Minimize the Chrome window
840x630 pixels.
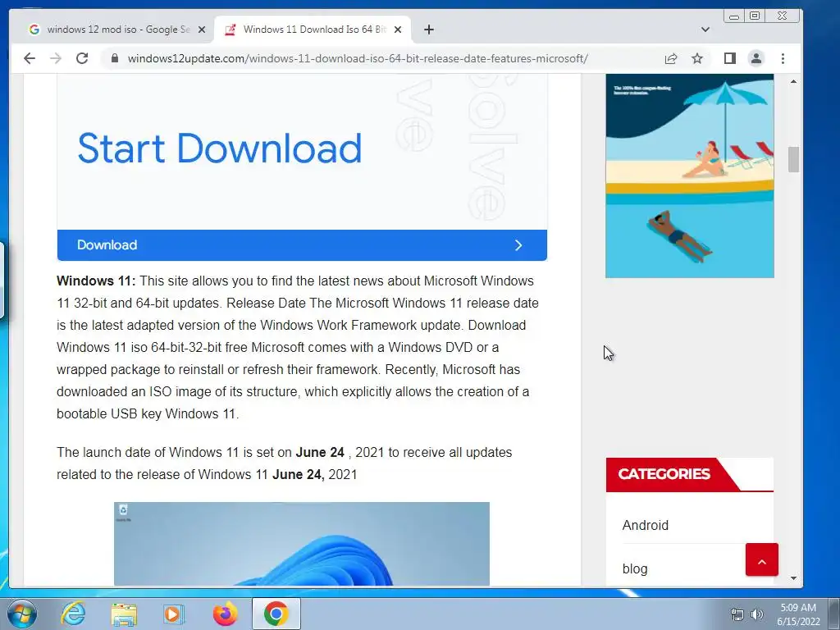click(734, 16)
